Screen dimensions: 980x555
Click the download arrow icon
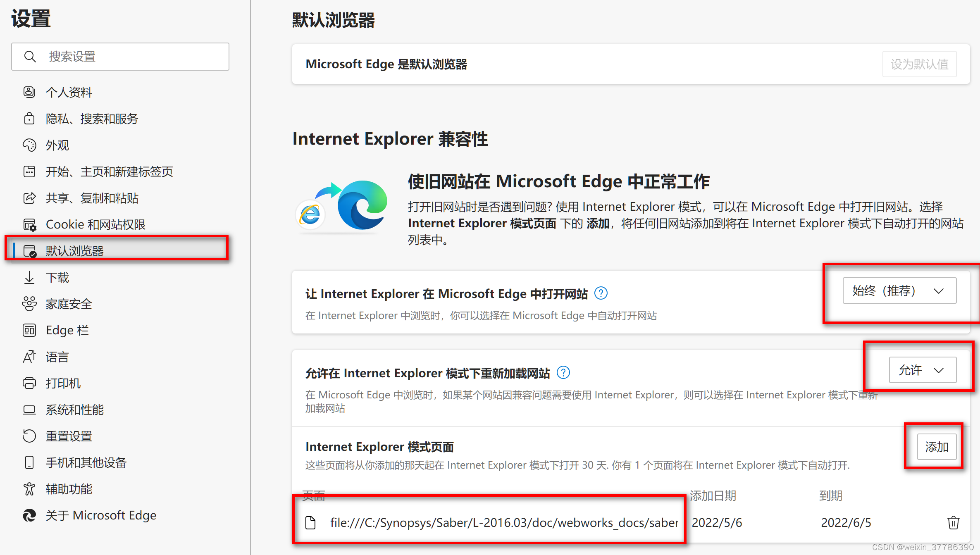[x=29, y=277]
